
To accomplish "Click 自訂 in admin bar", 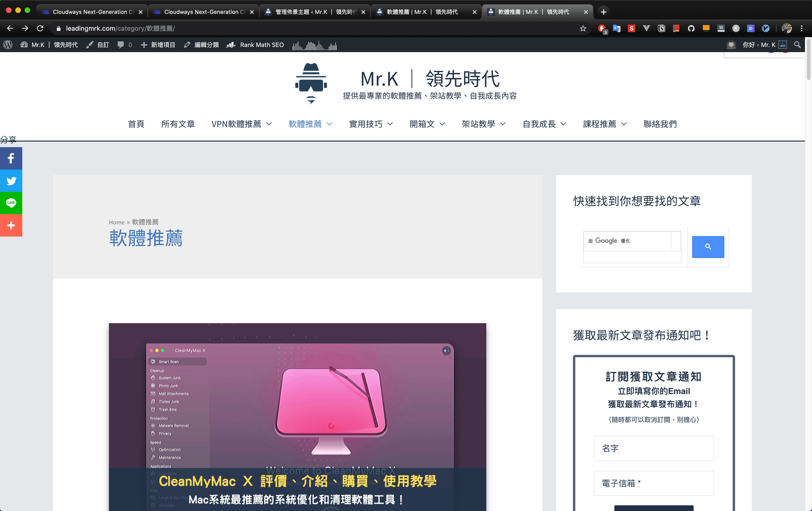I will [98, 45].
